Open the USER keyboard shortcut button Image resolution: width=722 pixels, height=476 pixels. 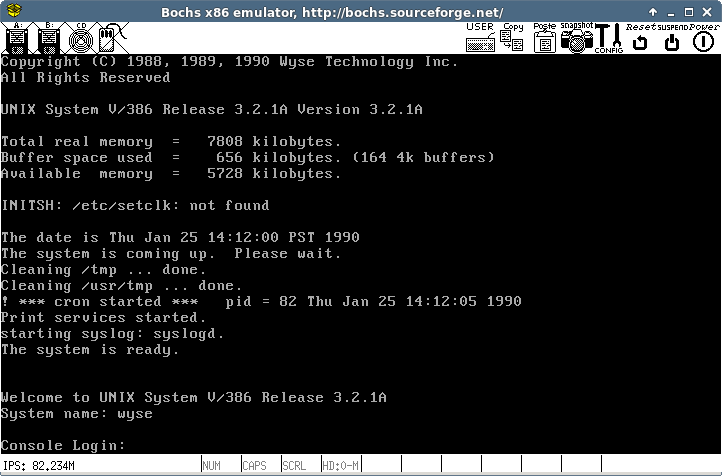[480, 37]
